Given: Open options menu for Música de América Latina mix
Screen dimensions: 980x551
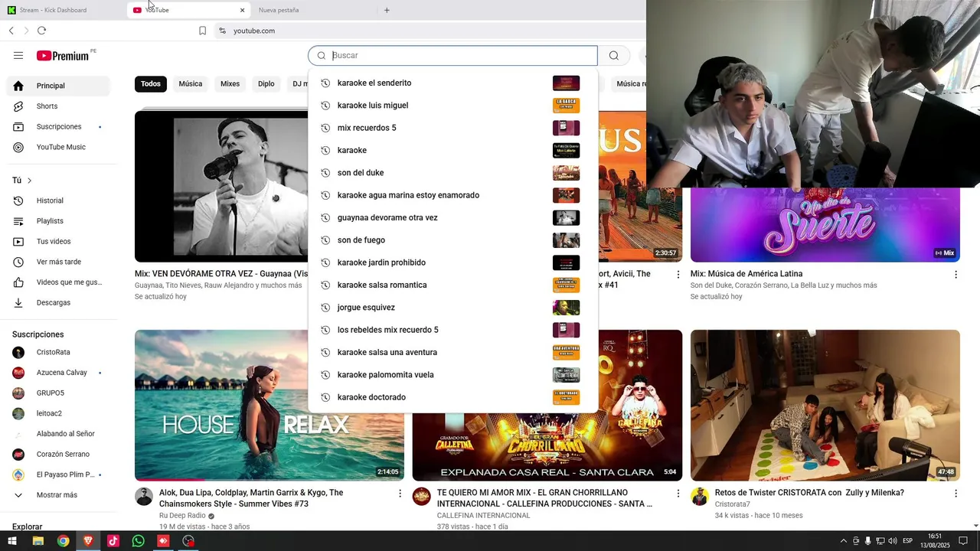Looking at the screenshot, I should (x=955, y=274).
